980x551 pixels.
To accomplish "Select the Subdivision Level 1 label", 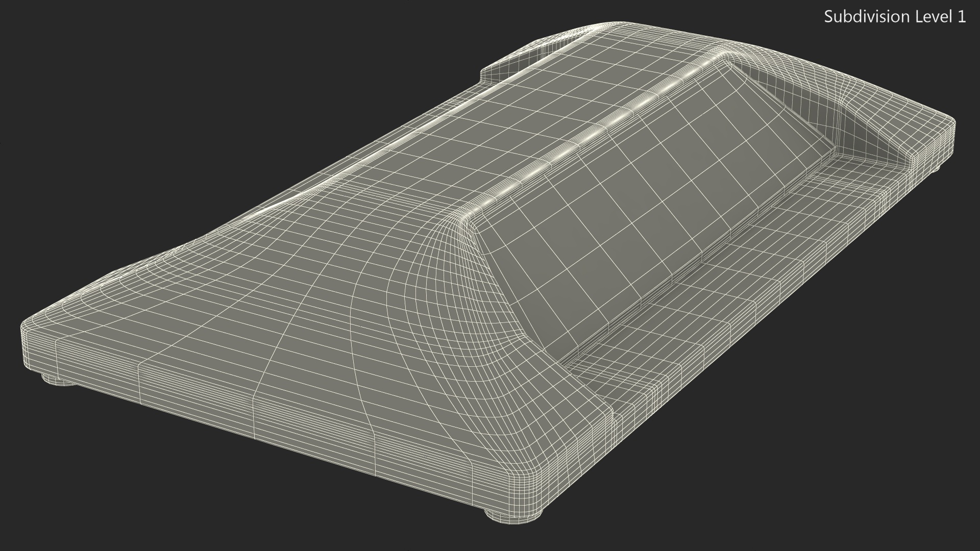I will point(895,17).
